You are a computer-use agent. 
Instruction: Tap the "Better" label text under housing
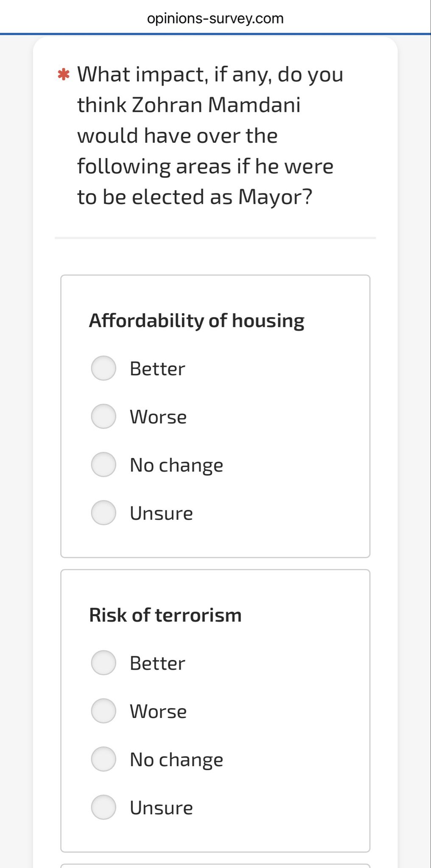tap(157, 369)
